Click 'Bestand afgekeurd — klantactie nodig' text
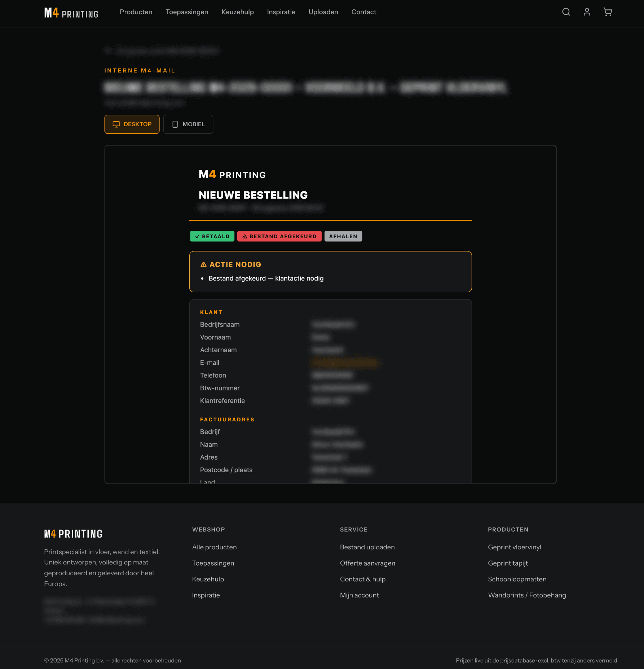Screen dimensions: 644x669 [x=266, y=278]
